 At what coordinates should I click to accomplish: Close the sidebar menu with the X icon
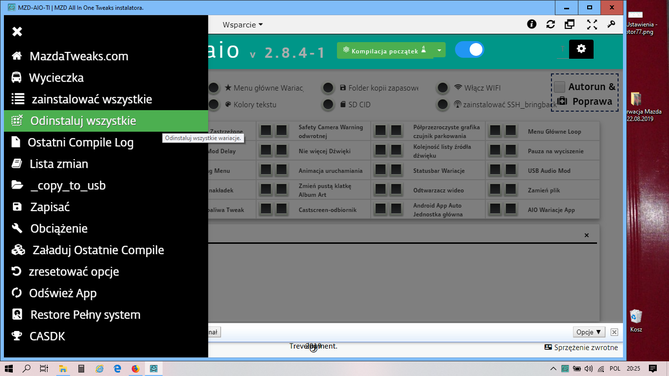coord(17,32)
